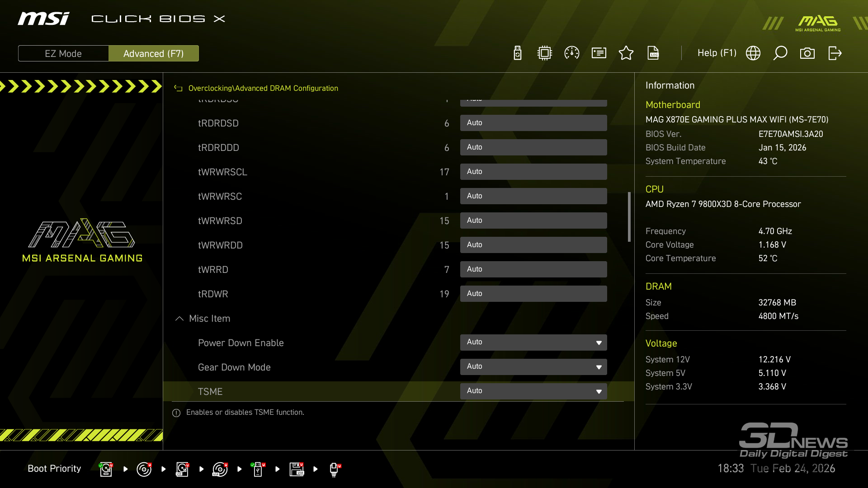Open the LOG file icon
This screenshot has height=488, width=868.
point(653,53)
